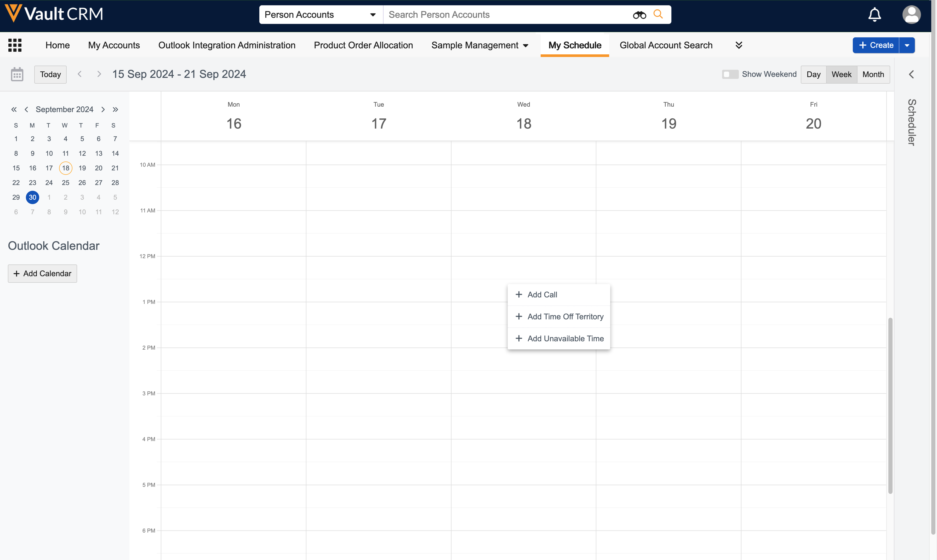Switch to Month view
Viewport: 937px width, 560px height.
873,74
